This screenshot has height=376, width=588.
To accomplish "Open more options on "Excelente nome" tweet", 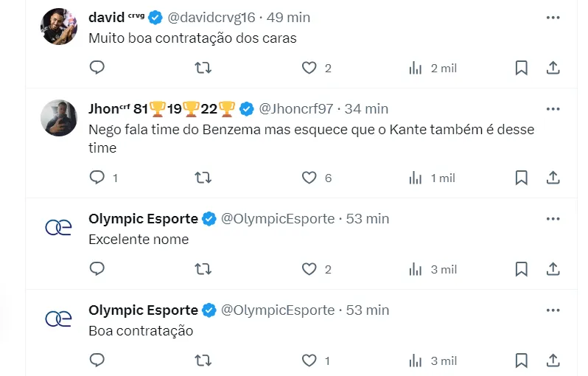I will coord(553,219).
